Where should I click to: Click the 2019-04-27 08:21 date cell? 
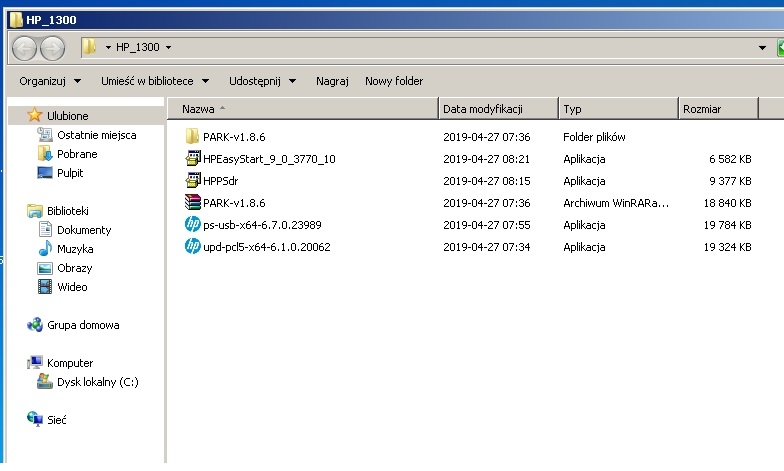pyautogui.click(x=486, y=159)
